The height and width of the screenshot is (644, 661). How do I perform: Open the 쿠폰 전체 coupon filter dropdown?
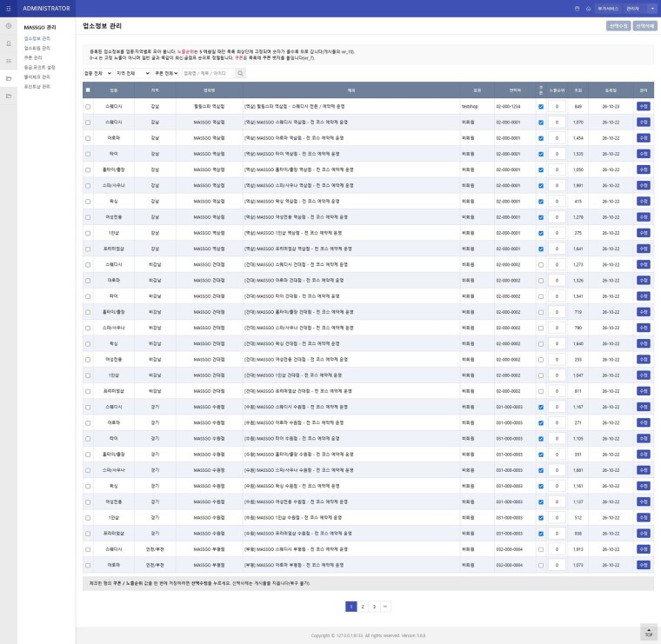pos(166,73)
